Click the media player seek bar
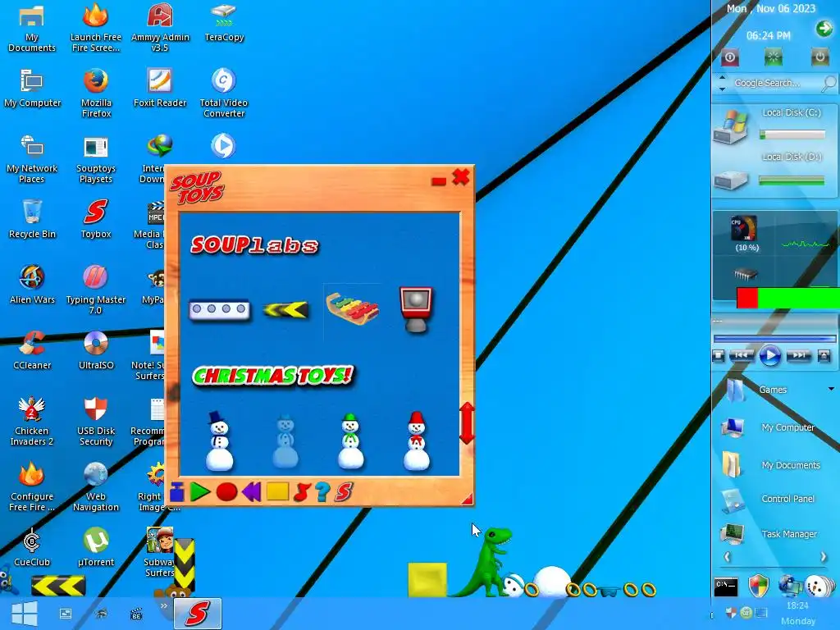Image resolution: width=840 pixels, height=630 pixels. pyautogui.click(x=774, y=339)
